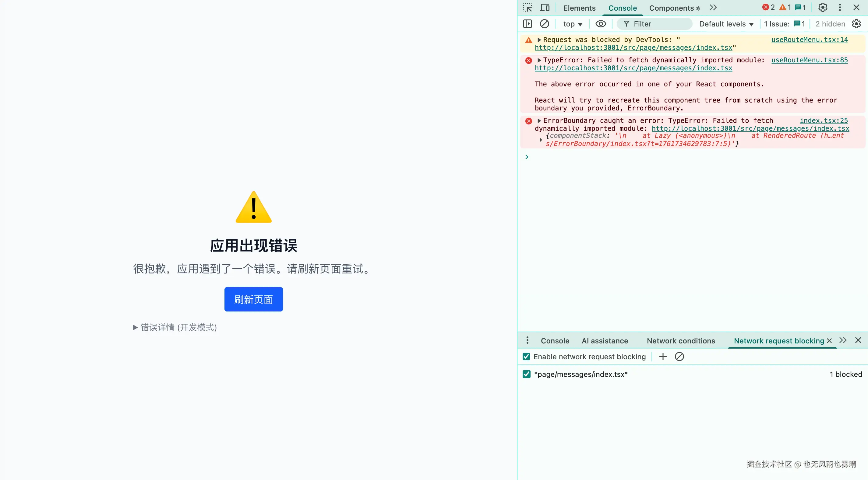Clear the console output
868x480 pixels.
(545, 23)
